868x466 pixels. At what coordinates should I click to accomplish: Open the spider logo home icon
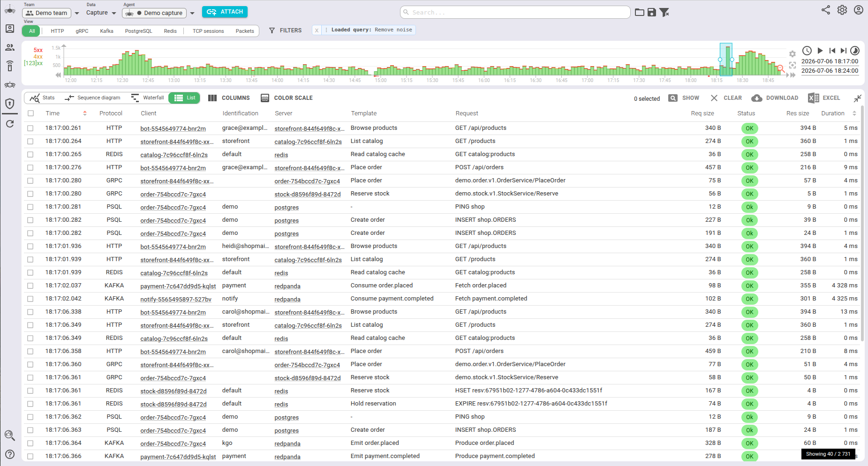(10, 9)
